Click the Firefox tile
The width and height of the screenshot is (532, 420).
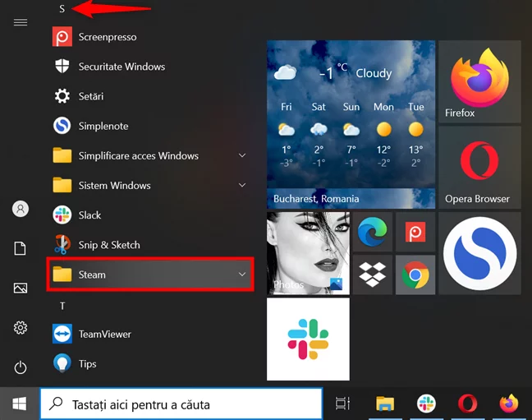[x=479, y=81]
